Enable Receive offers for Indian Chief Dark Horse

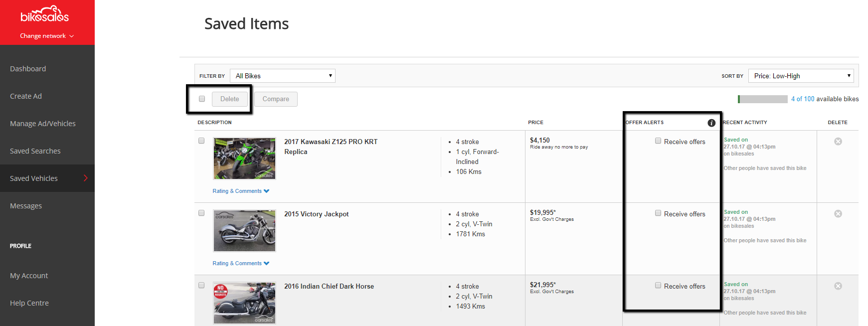(x=658, y=286)
